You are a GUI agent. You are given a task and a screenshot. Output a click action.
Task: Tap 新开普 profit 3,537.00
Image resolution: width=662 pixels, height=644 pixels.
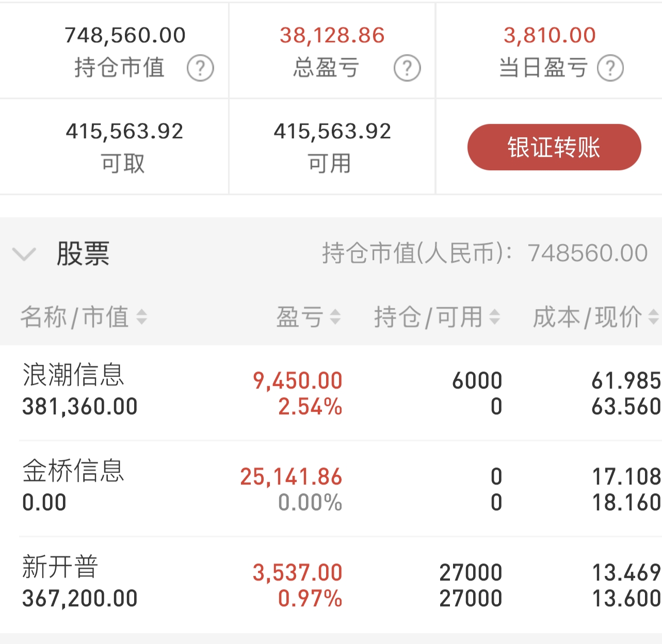click(298, 573)
